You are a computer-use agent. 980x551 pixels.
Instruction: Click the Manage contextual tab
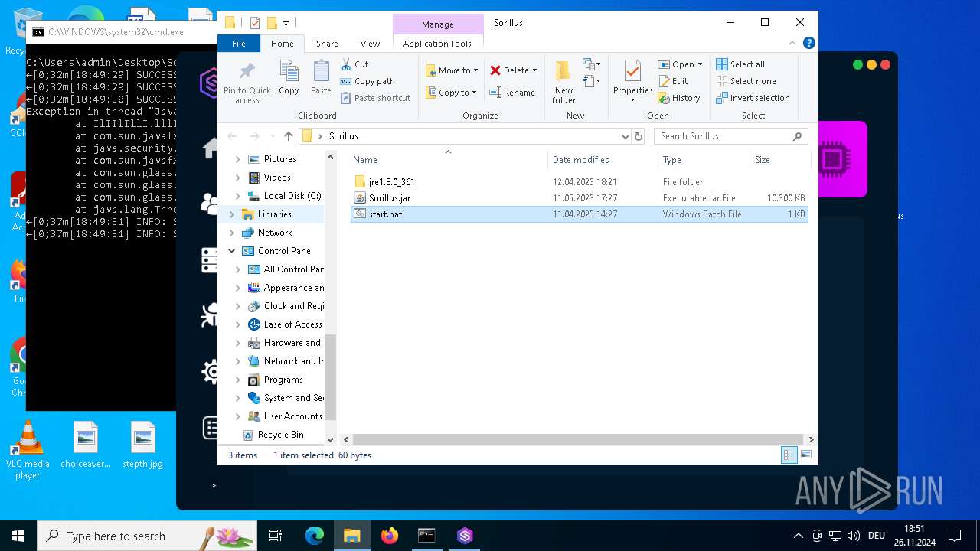437,24
